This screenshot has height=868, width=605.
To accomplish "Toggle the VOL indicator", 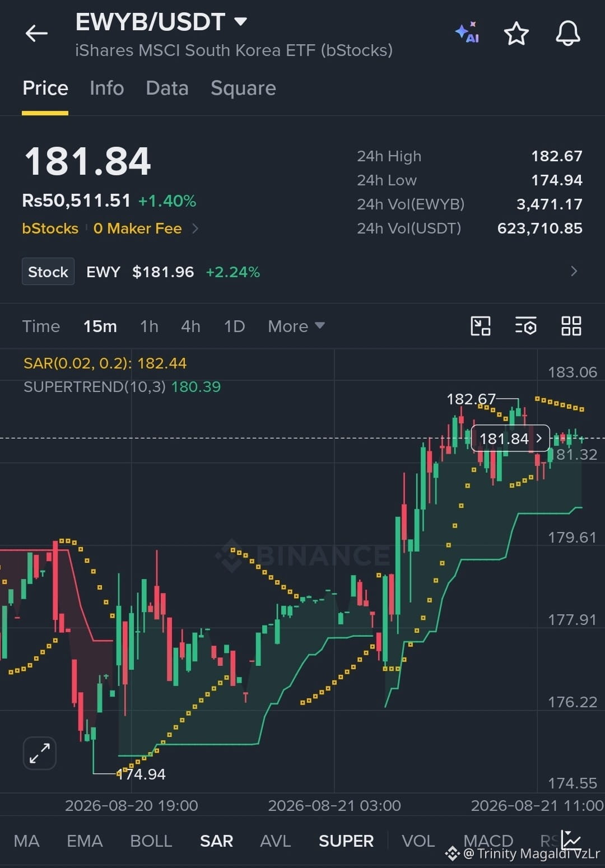I will point(418,841).
